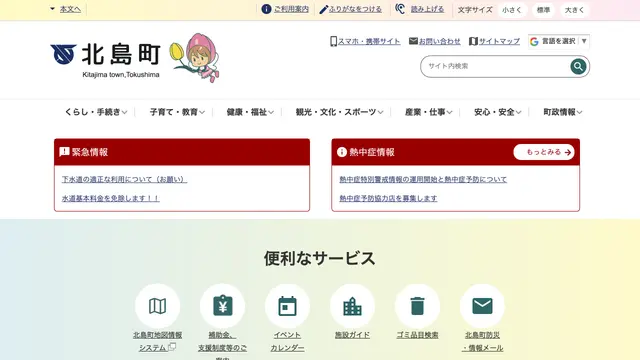Click the pencil icon for ふりがなをつける
Viewport: 640px width, 360px height.
click(x=323, y=9)
